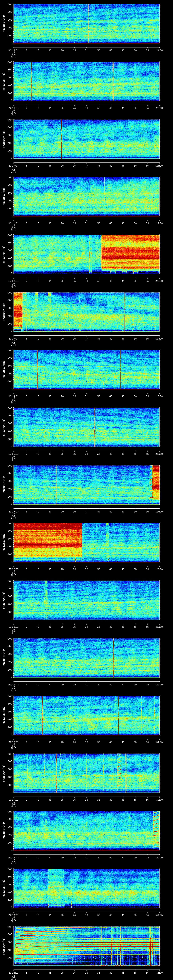Pick the spectrogram panel starting at 22:28:00
Screen dimensions: 173x980
[87, 600]
